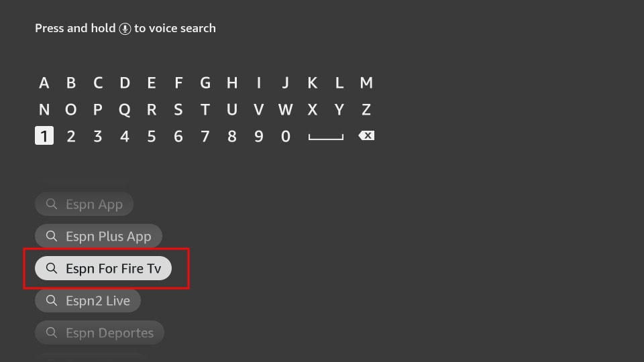This screenshot has height=362, width=644.
Task: Click the microphone voice search icon
Action: (x=125, y=29)
